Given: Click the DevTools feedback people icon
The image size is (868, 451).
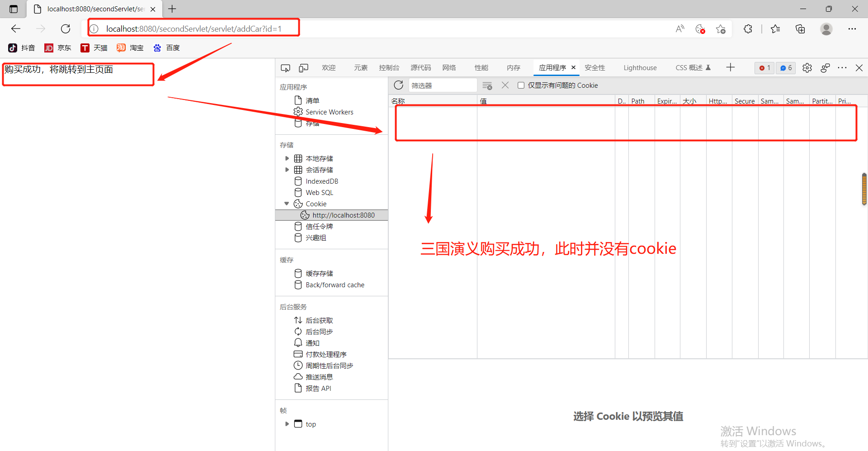Looking at the screenshot, I should pos(825,68).
